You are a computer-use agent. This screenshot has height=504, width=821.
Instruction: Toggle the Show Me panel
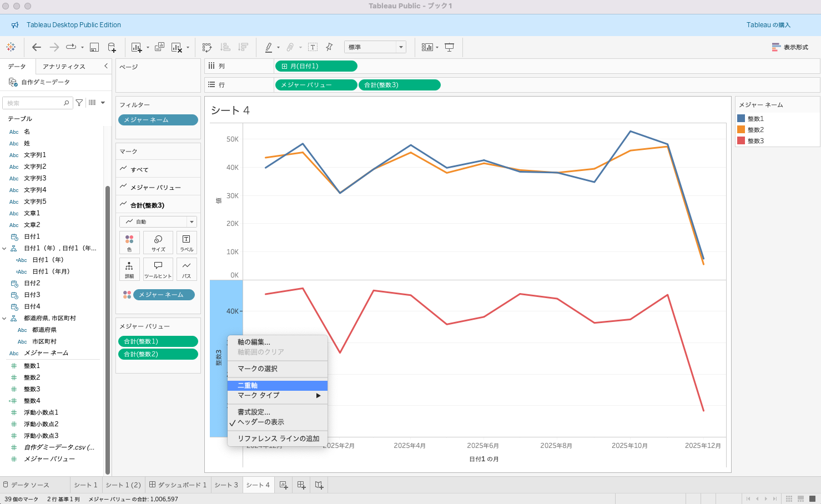click(x=790, y=47)
